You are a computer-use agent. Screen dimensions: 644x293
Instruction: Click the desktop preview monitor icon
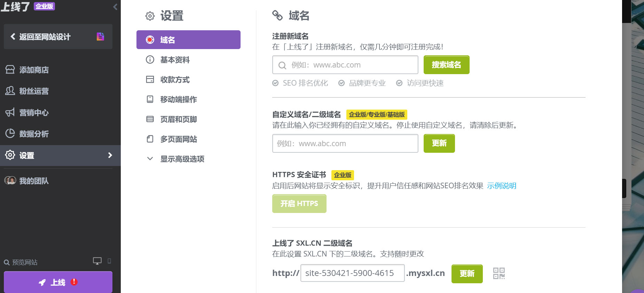point(97,261)
